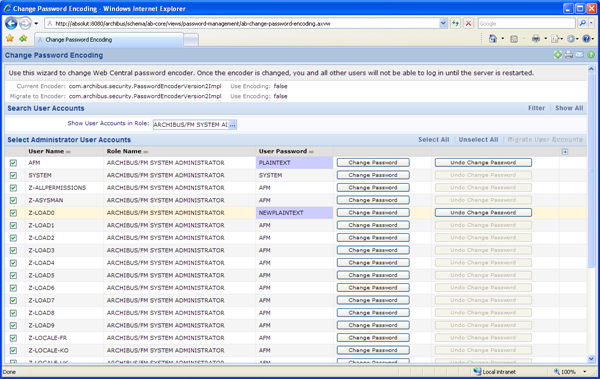Toggle the Z-LOCALE-KO row checkbox

[13, 350]
